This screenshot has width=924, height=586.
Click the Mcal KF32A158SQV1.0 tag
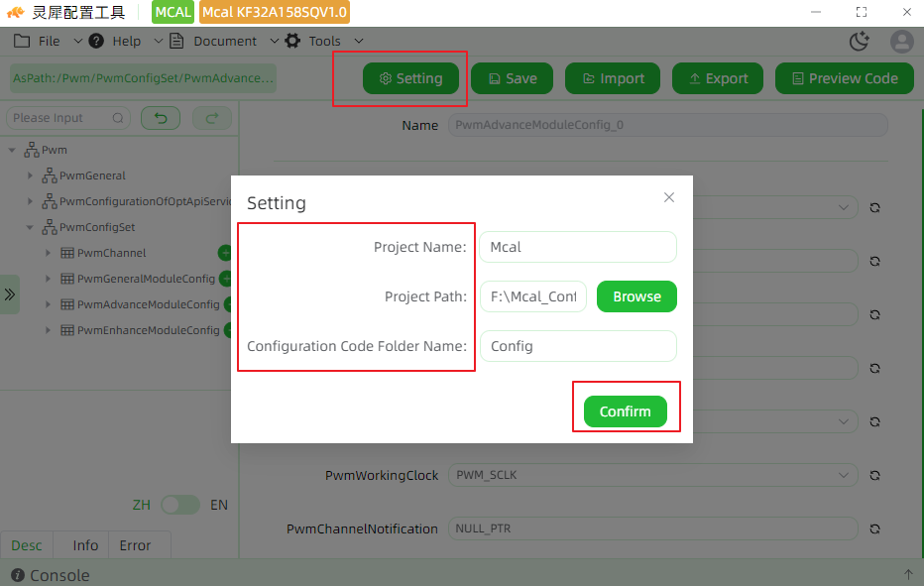(275, 12)
